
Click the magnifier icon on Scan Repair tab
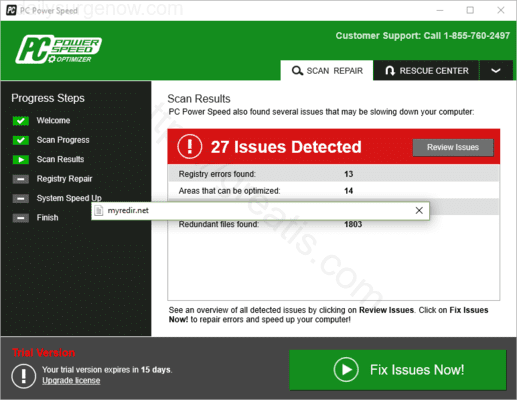coord(297,71)
